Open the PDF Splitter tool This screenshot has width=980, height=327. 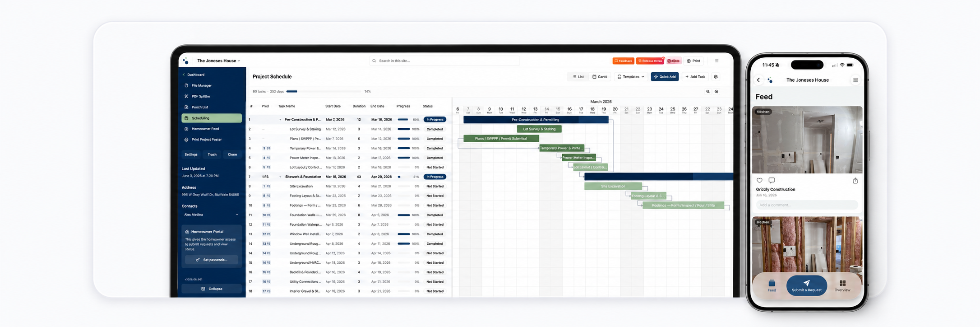[x=201, y=96]
